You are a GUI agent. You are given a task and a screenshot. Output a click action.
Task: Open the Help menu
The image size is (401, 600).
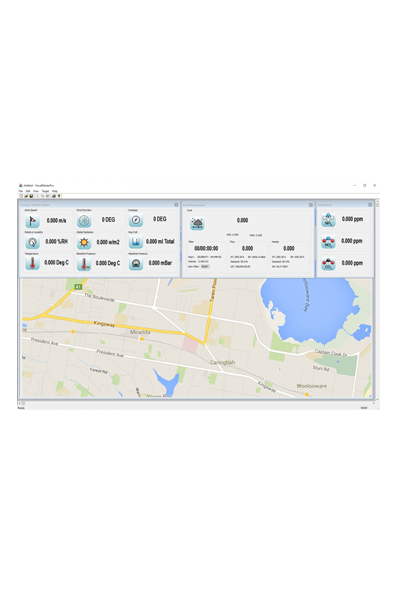(x=55, y=191)
